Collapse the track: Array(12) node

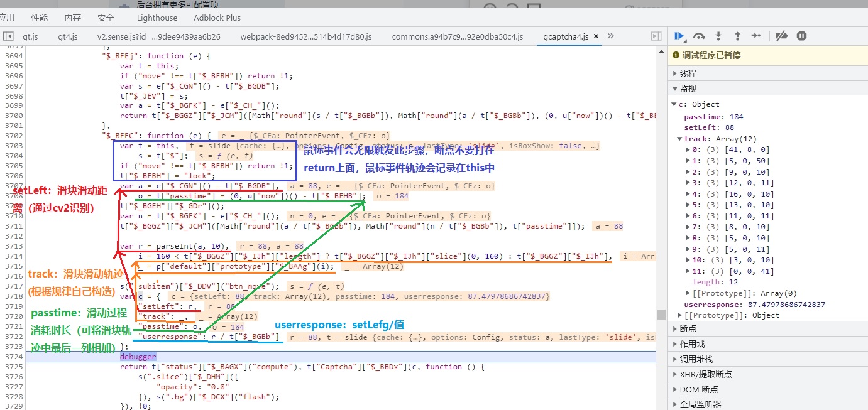(680, 139)
